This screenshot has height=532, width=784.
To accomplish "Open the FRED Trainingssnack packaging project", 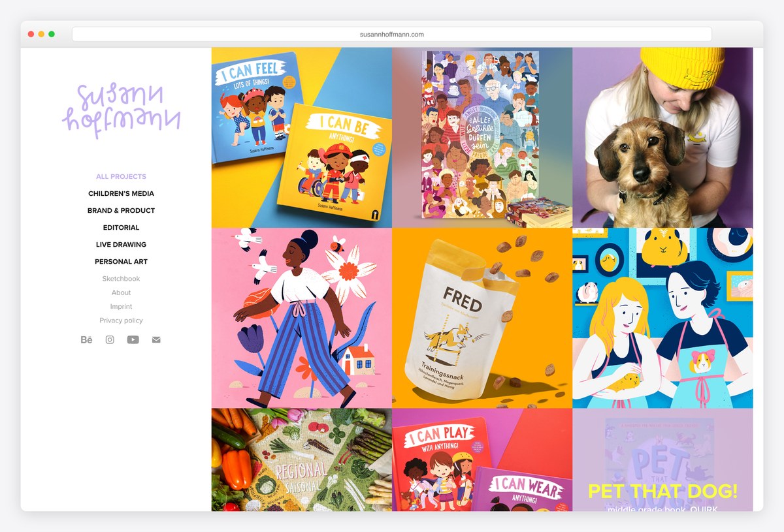I will 482,318.
